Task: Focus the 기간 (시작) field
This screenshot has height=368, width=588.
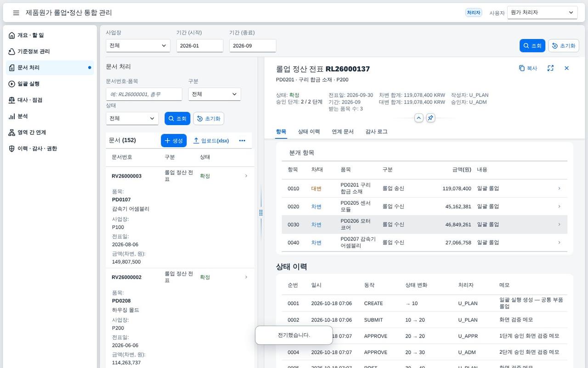Action: [x=200, y=46]
